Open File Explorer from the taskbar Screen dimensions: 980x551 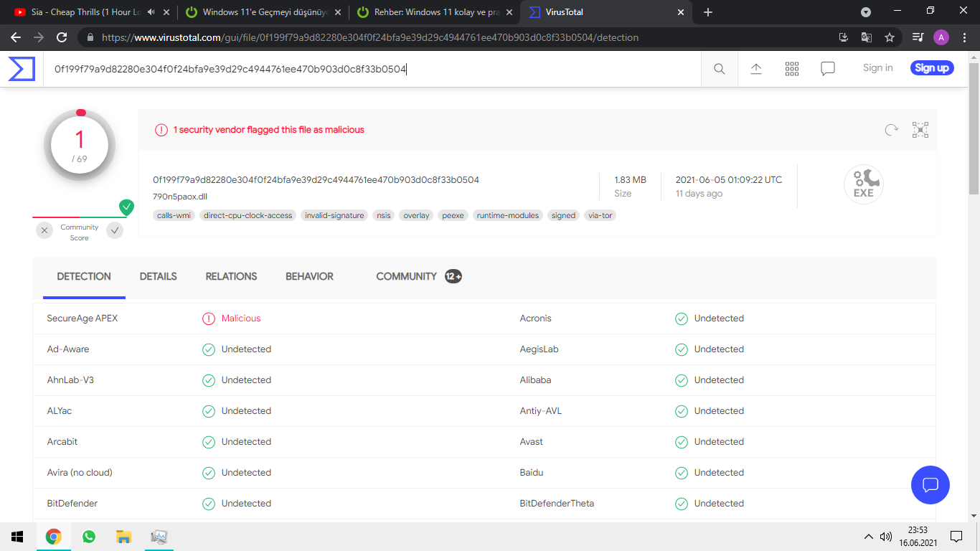point(124,537)
